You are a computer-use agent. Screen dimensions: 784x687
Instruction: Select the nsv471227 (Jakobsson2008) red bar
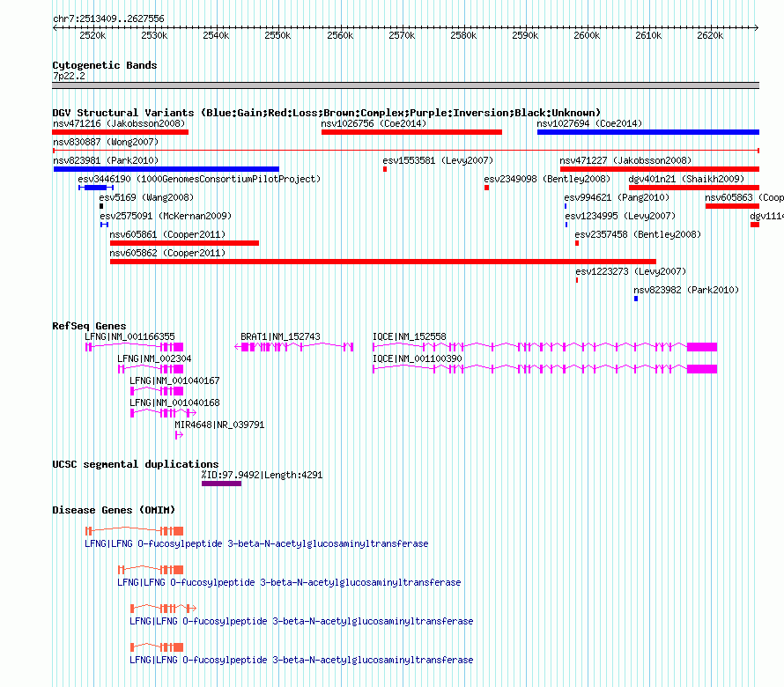[x=660, y=169]
